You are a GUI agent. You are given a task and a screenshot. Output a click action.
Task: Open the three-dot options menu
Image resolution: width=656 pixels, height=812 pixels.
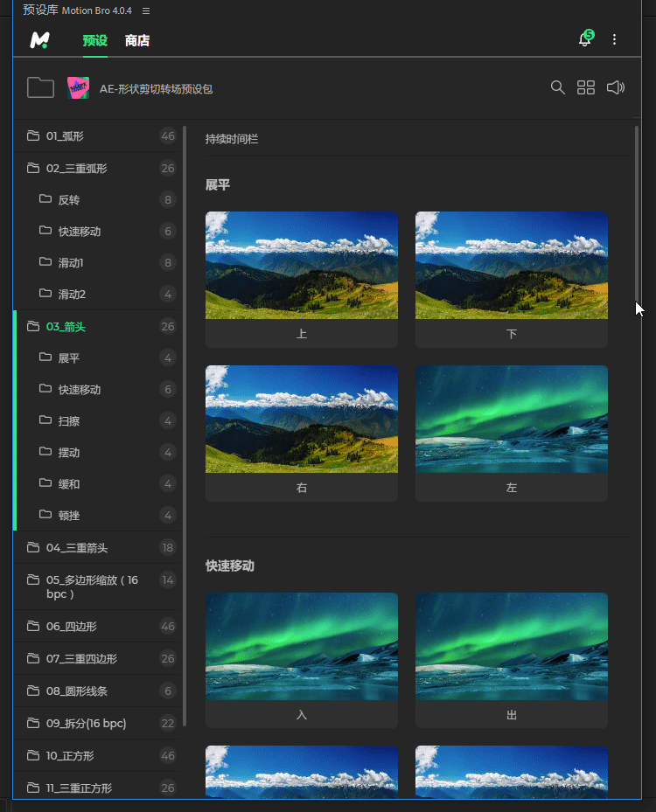pyautogui.click(x=615, y=39)
